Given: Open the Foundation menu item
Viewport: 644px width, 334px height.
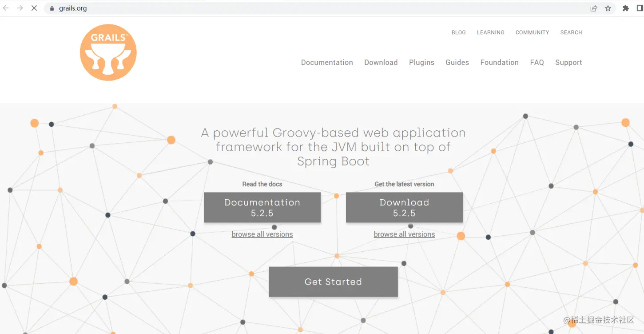Looking at the screenshot, I should tap(500, 62).
